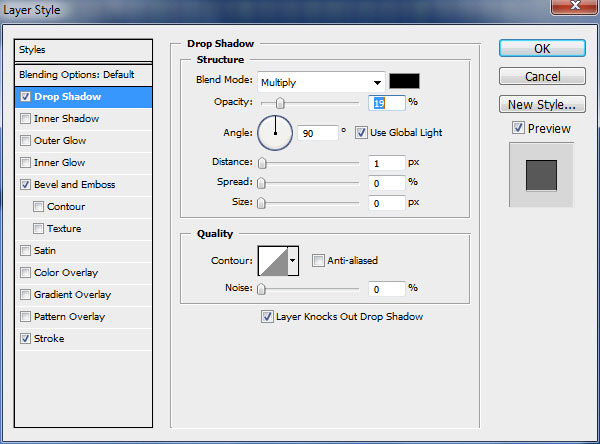This screenshot has width=600, height=444.
Task: Toggle the Preview checkbox
Action: (518, 128)
